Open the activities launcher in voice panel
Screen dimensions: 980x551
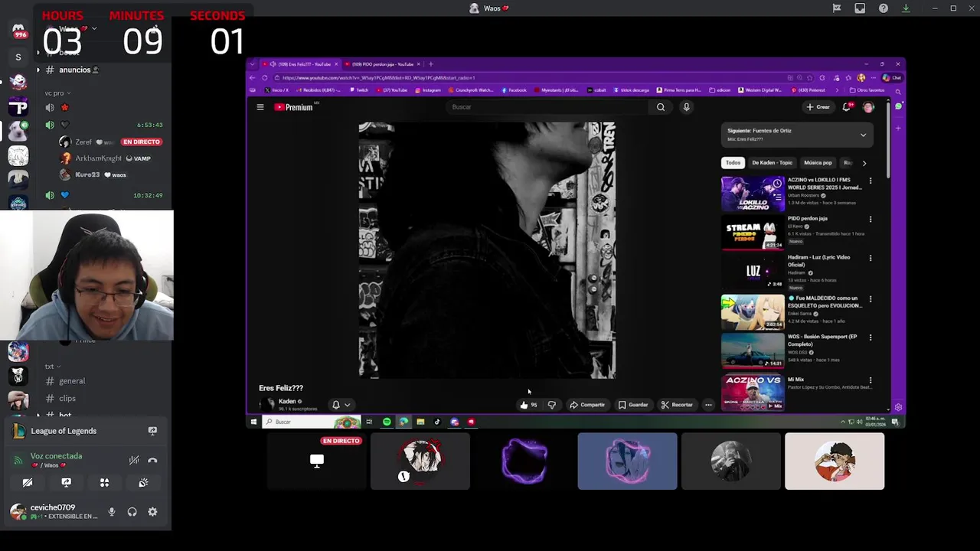pyautogui.click(x=104, y=483)
